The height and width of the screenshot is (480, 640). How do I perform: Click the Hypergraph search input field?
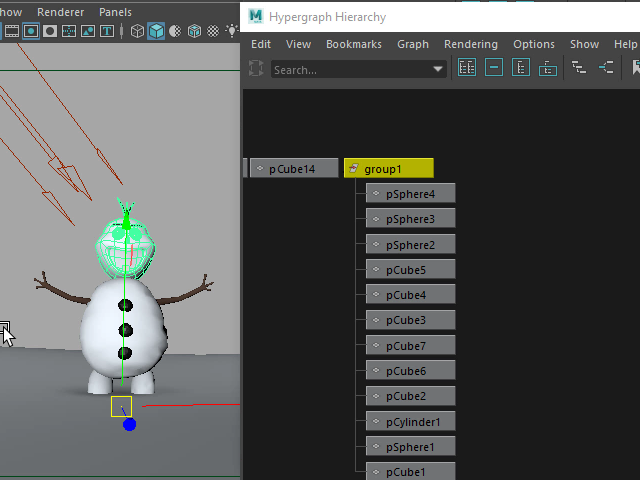[x=350, y=70]
